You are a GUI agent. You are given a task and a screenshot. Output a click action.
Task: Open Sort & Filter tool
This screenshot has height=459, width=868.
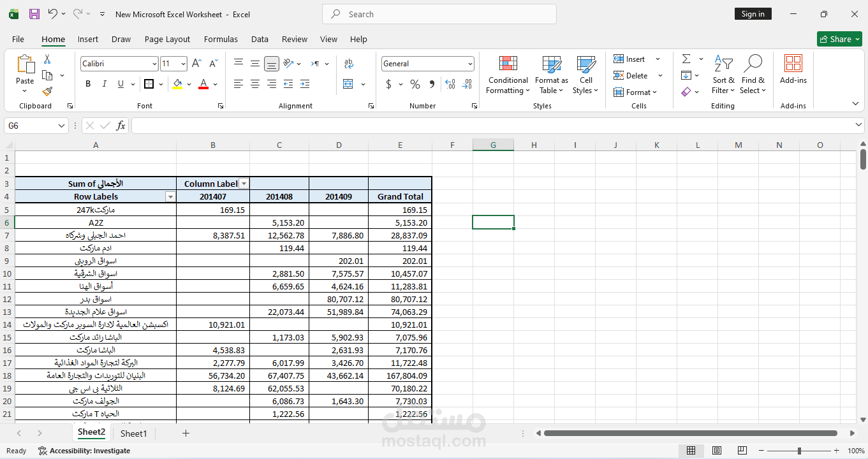(723, 75)
